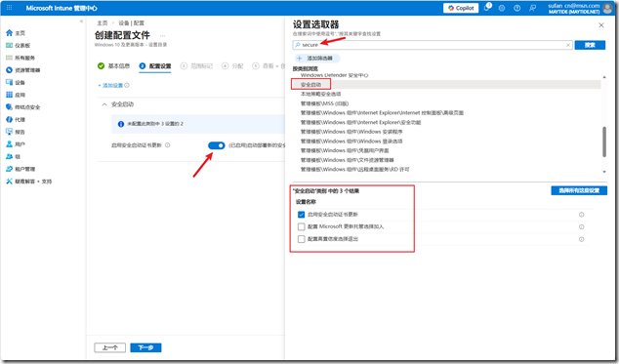The height and width of the screenshot is (364, 619).
Task: Select Internet Explorer\Internet 控制面板\高级页面 category
Action: click(x=382, y=113)
